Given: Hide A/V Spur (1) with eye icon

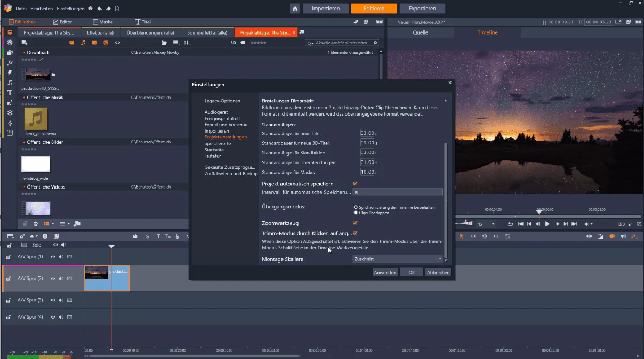Looking at the screenshot, I should [53, 257].
